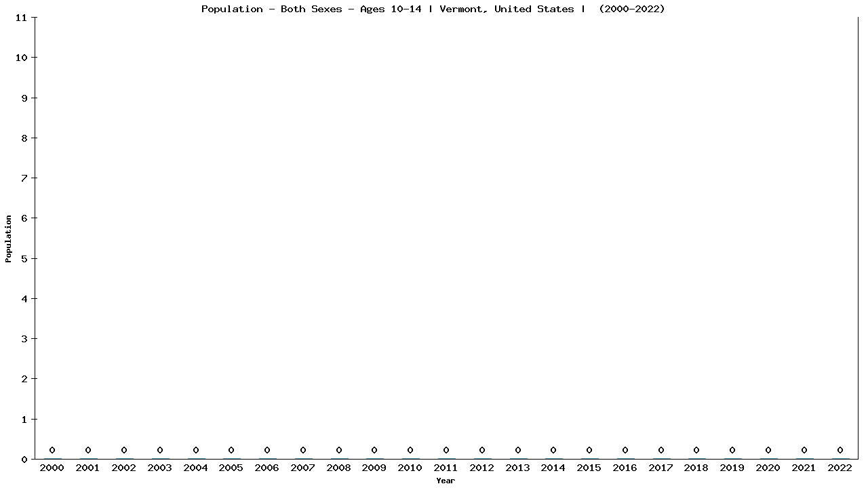Select the 2007 x-axis year label
The width and height of the screenshot is (868, 488).
[303, 468]
